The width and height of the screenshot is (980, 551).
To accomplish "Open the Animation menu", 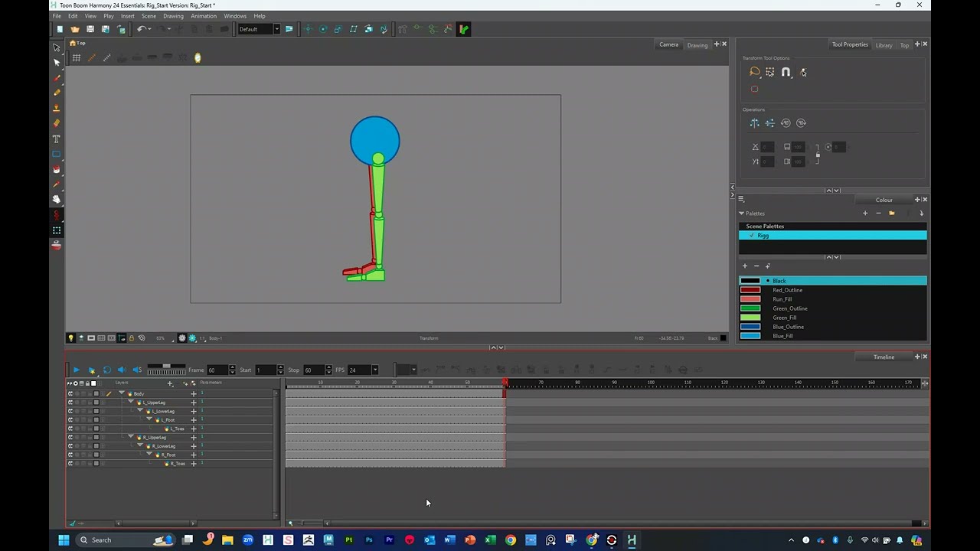I will click(204, 16).
